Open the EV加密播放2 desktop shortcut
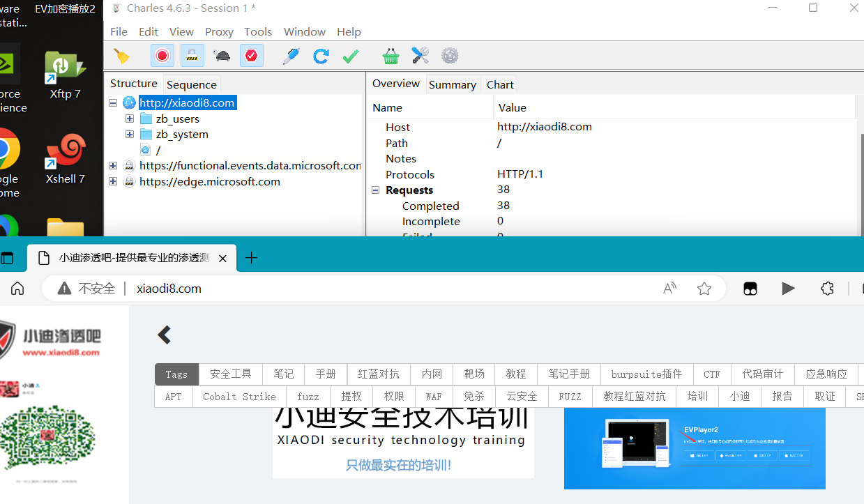Image resolution: width=864 pixels, height=504 pixels. (65, 9)
